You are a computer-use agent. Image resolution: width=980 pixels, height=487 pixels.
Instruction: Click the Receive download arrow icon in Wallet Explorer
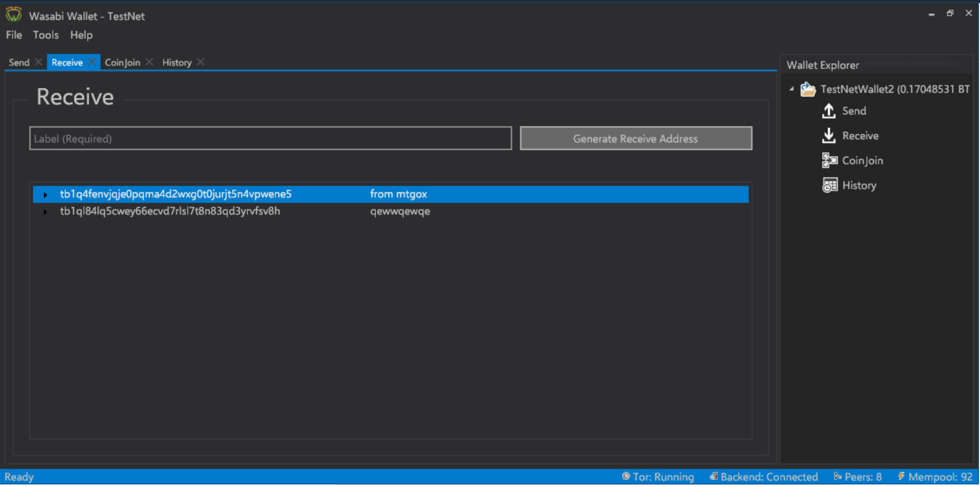[829, 135]
